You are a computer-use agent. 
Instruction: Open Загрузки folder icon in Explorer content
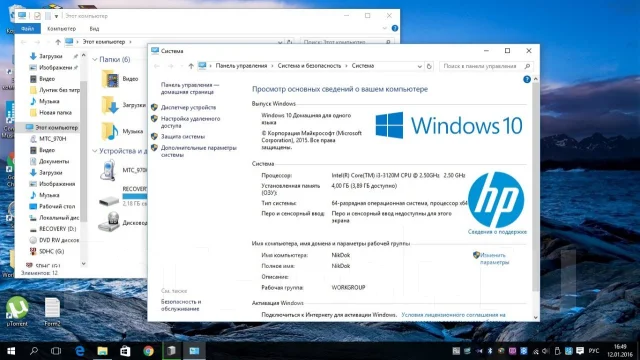tap(110, 105)
